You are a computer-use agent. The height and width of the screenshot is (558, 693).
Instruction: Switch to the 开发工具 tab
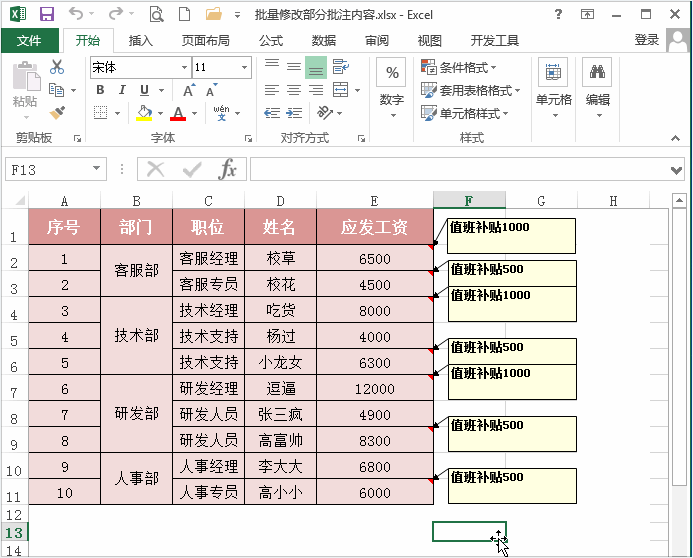click(x=495, y=41)
